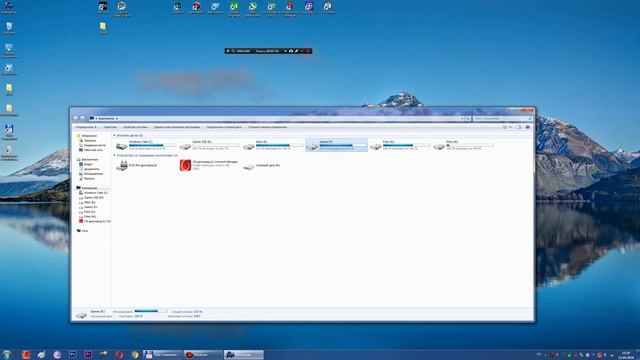Viewport: 640px width, 360px height.
Task: Click Свойства (Properties) in the Explorer toolbar
Action: point(110,127)
